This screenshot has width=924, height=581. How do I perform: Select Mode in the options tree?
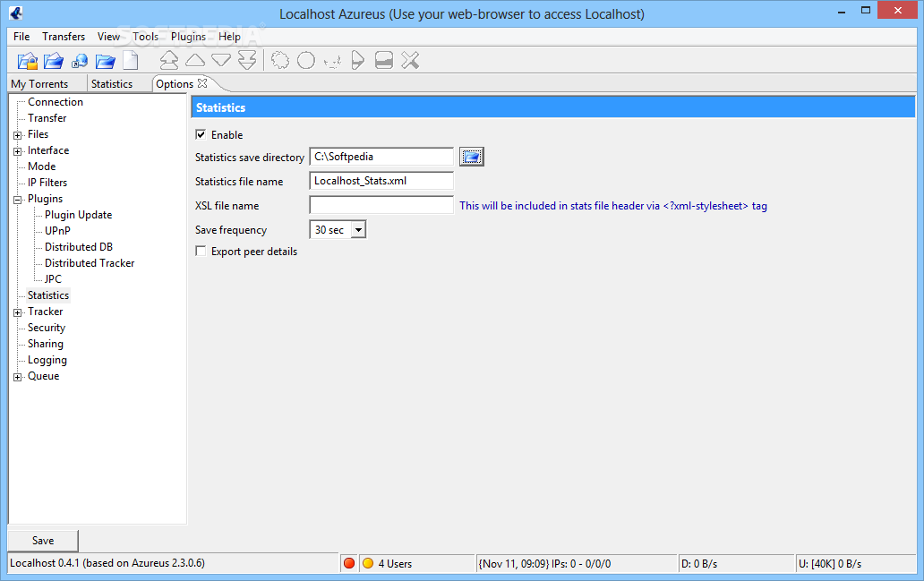pos(42,167)
